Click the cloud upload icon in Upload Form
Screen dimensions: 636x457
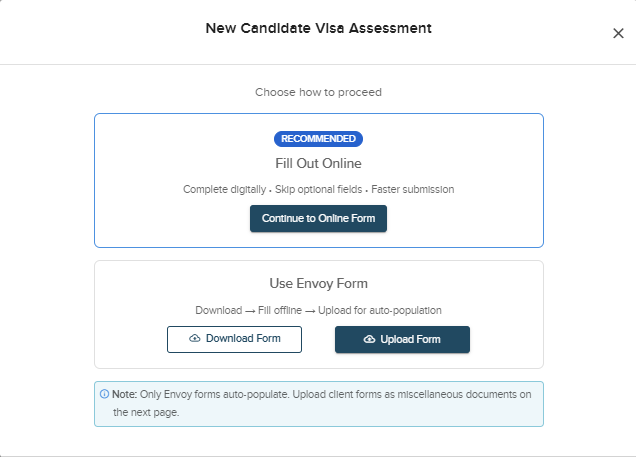point(369,339)
